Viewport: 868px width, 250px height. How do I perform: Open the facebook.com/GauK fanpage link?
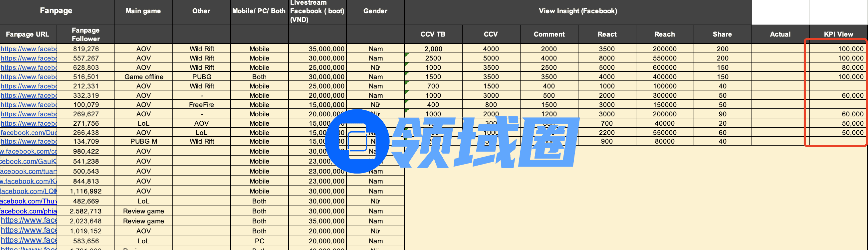28,161
